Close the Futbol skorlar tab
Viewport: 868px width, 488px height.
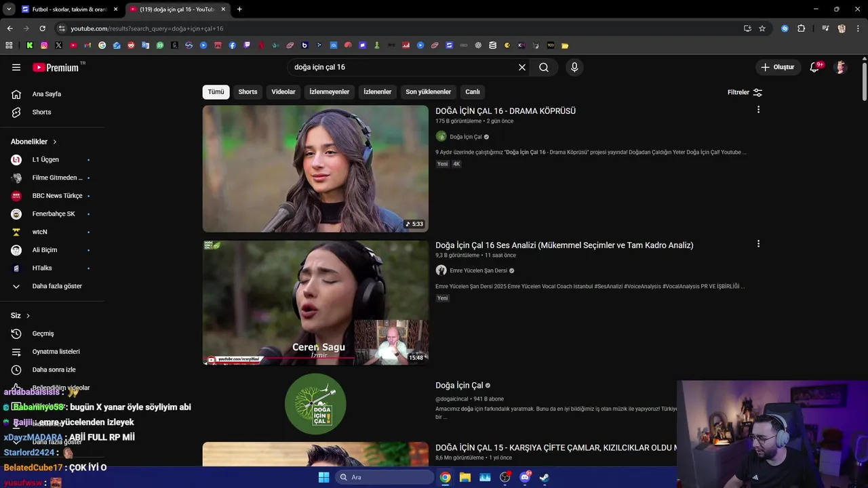pyautogui.click(x=115, y=9)
